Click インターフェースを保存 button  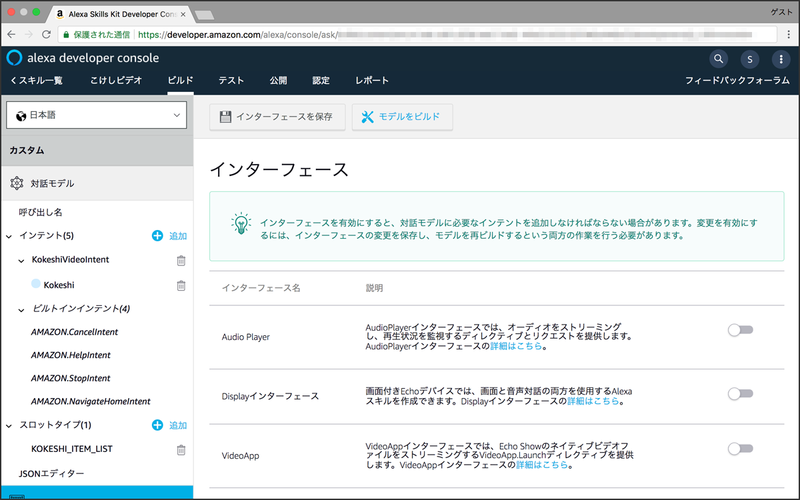coord(277,117)
